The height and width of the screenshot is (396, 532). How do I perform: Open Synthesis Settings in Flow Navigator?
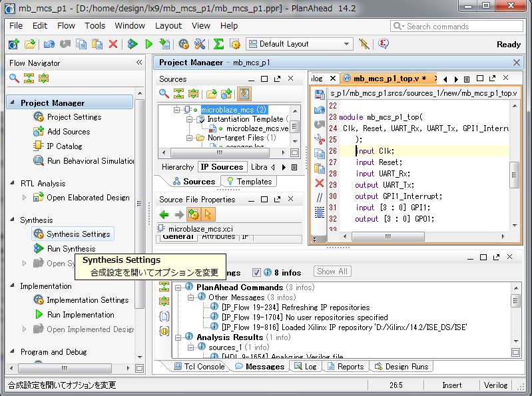tap(73, 234)
